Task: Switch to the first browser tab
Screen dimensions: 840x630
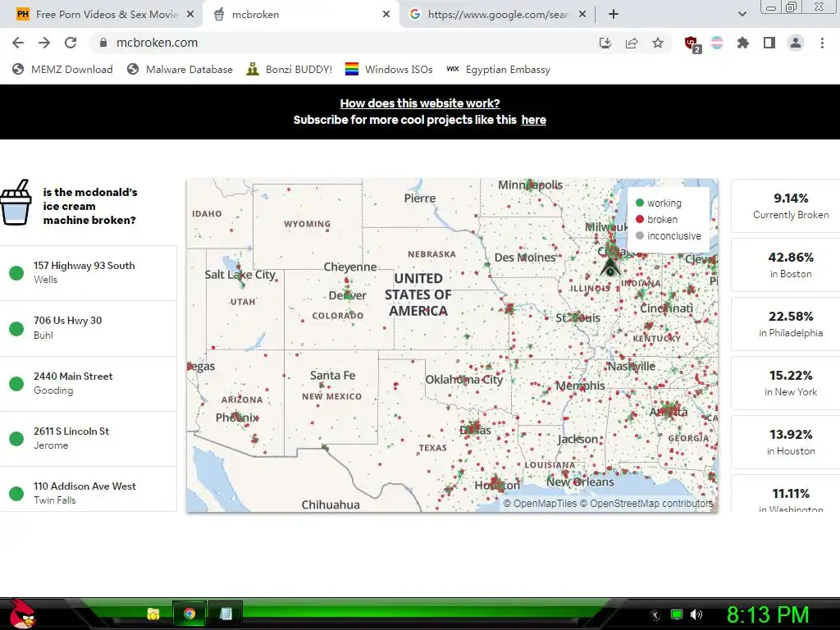Action: (102, 15)
